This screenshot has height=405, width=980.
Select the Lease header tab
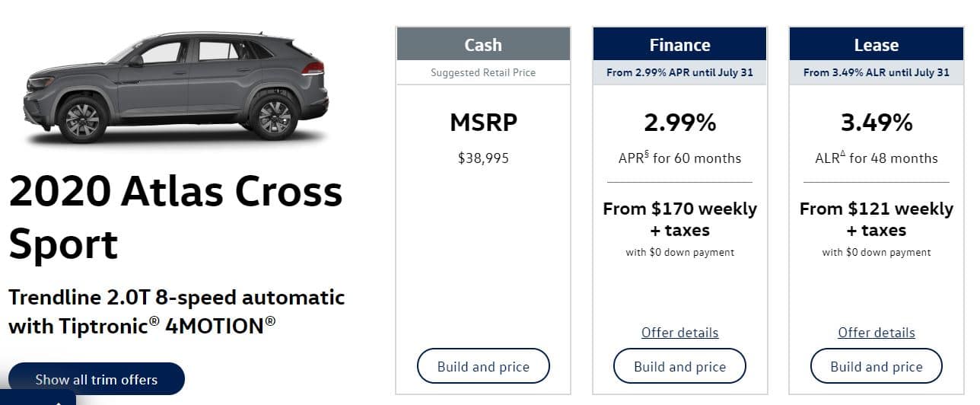point(877,45)
